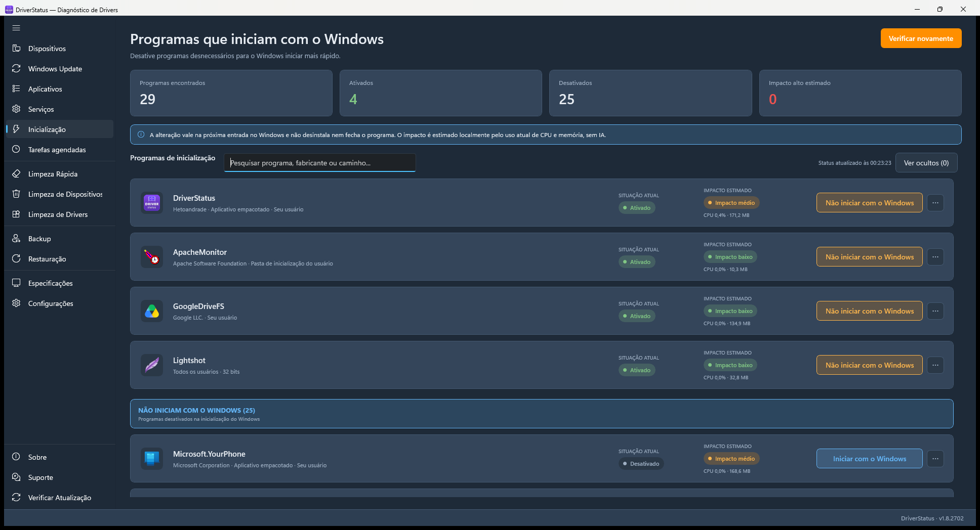980x530 pixels.
Task: Click the ApacheMonitor app icon
Action: (x=152, y=257)
